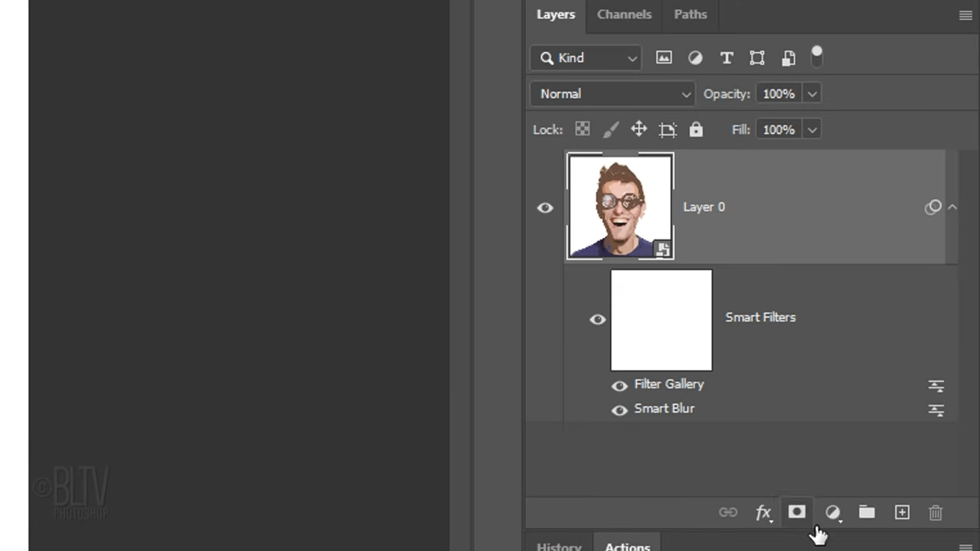Viewport: 980px width, 551px height.
Task: Filter for adjustment layers
Action: coord(695,57)
